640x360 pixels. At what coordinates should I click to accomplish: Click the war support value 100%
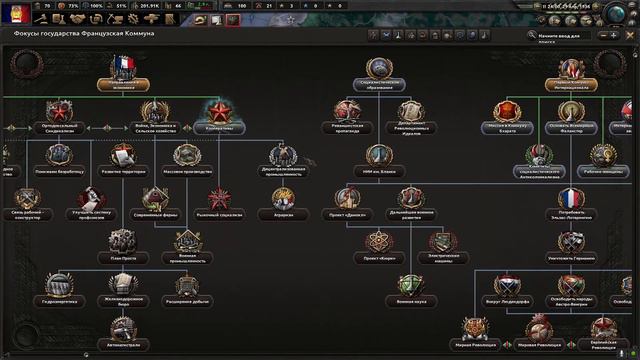tap(96, 6)
